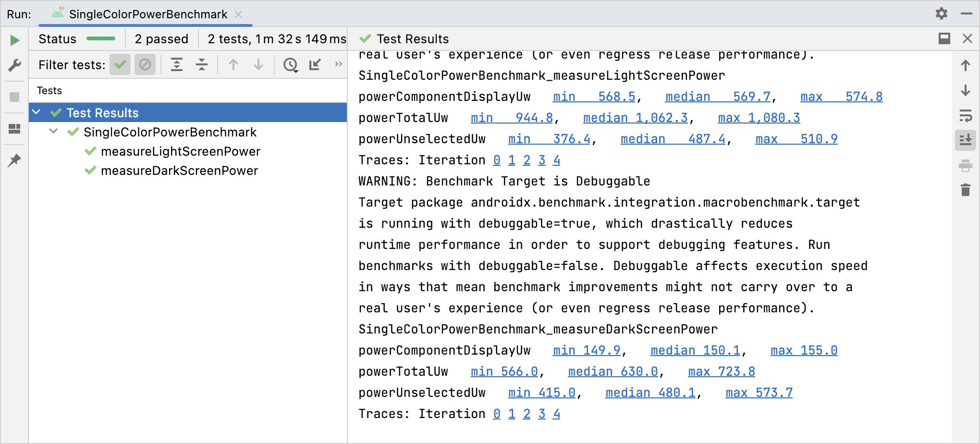This screenshot has width=980, height=444.
Task: Toggle show ignored tests filter
Action: click(x=145, y=64)
